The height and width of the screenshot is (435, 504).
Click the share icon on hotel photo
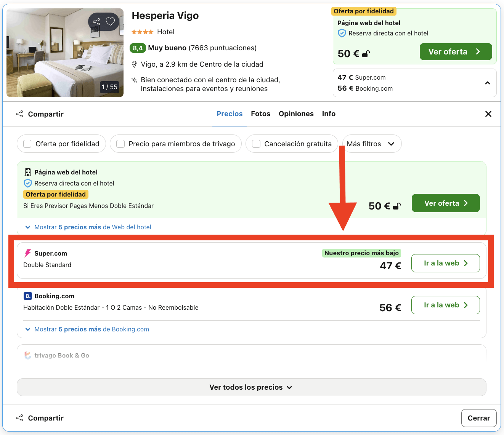click(96, 22)
